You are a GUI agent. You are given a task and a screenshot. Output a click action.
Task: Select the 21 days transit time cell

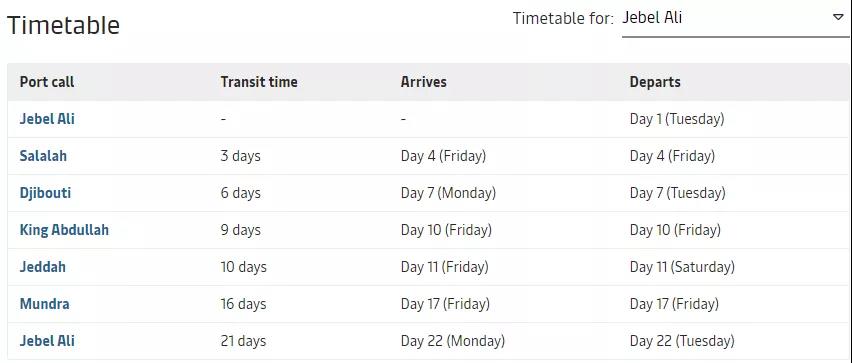click(243, 341)
